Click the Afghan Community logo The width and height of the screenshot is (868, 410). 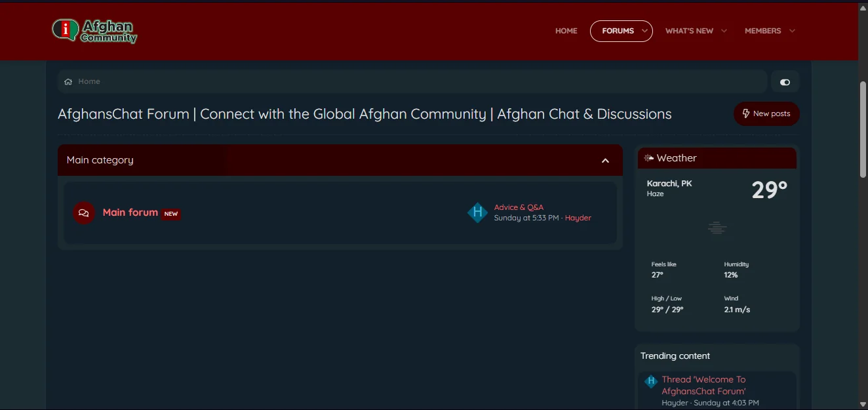coord(94,31)
